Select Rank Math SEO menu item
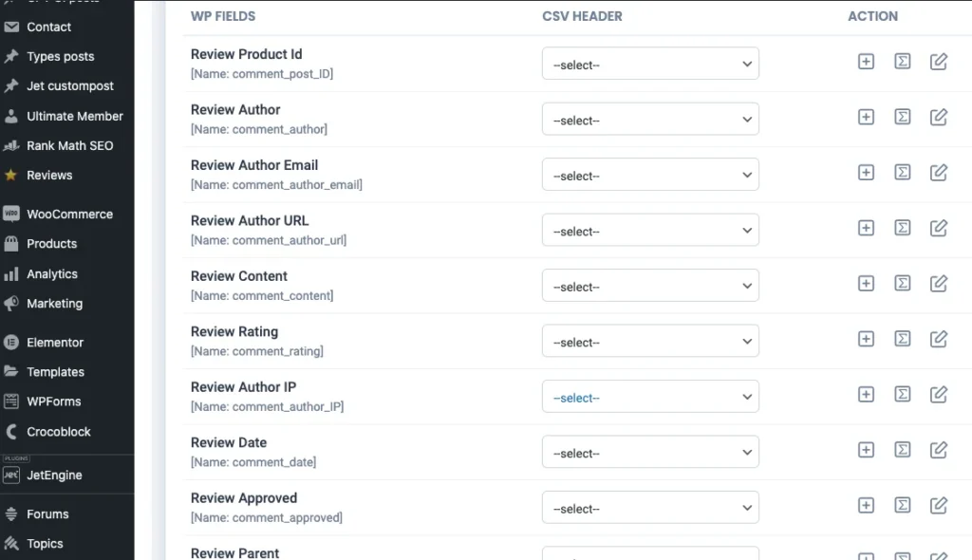The height and width of the screenshot is (560, 972). click(69, 146)
